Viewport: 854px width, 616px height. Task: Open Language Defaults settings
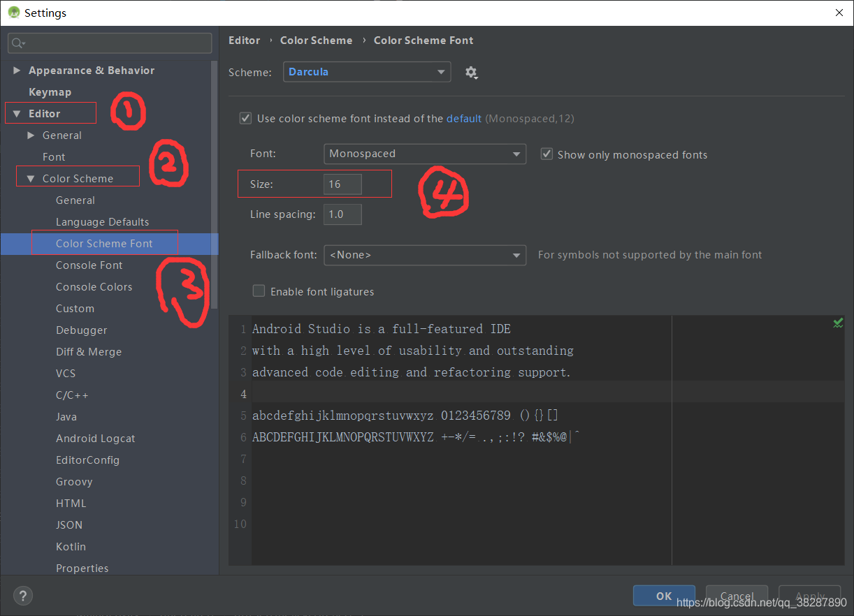click(x=103, y=222)
